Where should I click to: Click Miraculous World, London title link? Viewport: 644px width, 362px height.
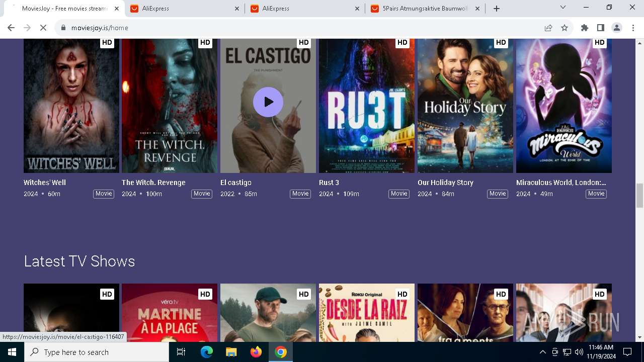coord(561,183)
